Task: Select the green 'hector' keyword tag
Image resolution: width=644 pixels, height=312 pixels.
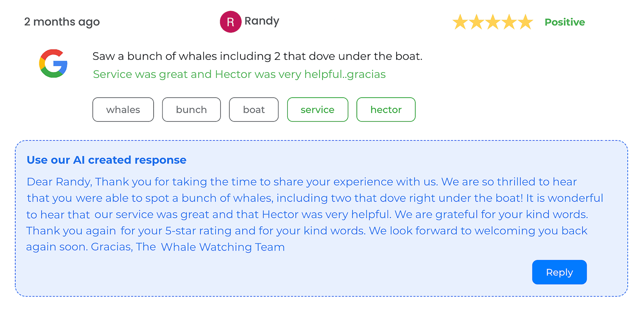Action: 386,109
